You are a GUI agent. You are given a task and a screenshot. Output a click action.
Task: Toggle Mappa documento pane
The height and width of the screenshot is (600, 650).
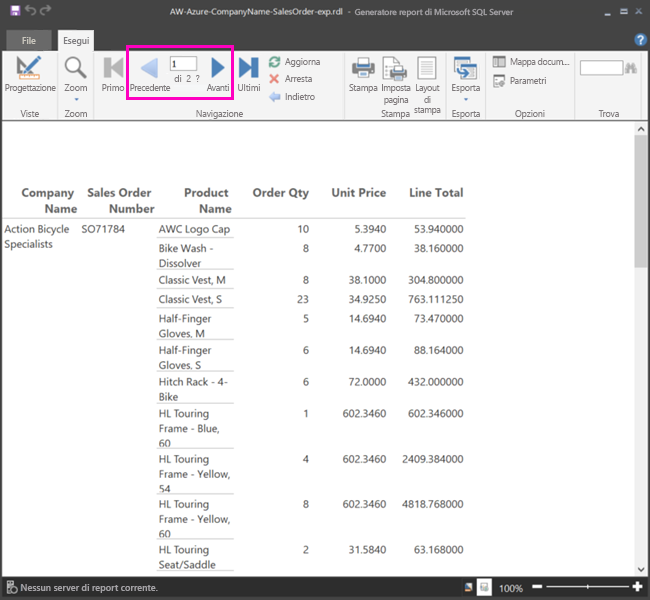click(531, 62)
